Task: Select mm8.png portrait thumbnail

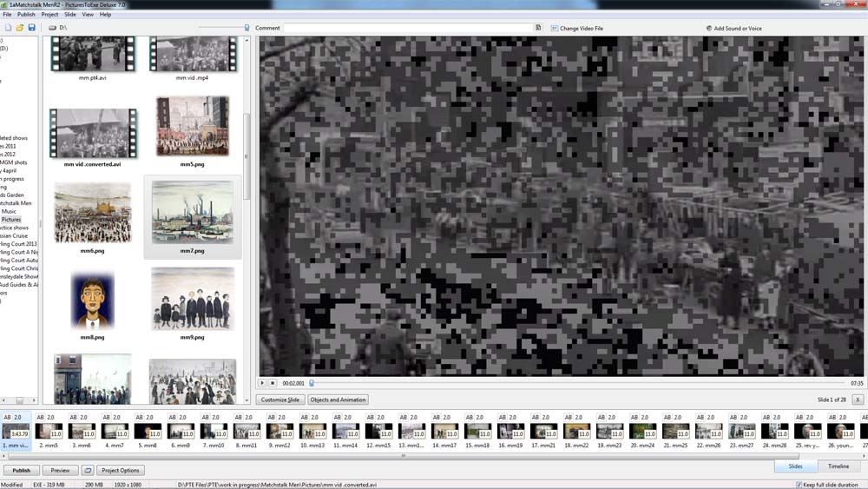Action: click(x=93, y=301)
